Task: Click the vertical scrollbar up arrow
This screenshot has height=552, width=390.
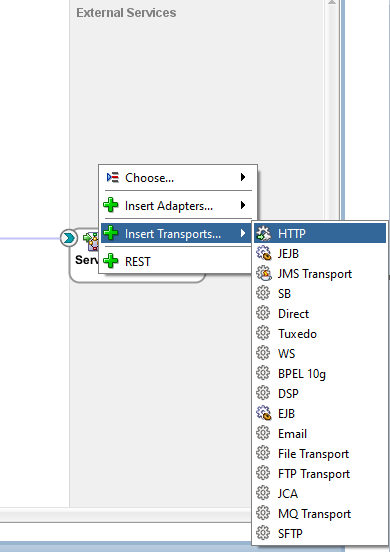Action: click(x=332, y=2)
